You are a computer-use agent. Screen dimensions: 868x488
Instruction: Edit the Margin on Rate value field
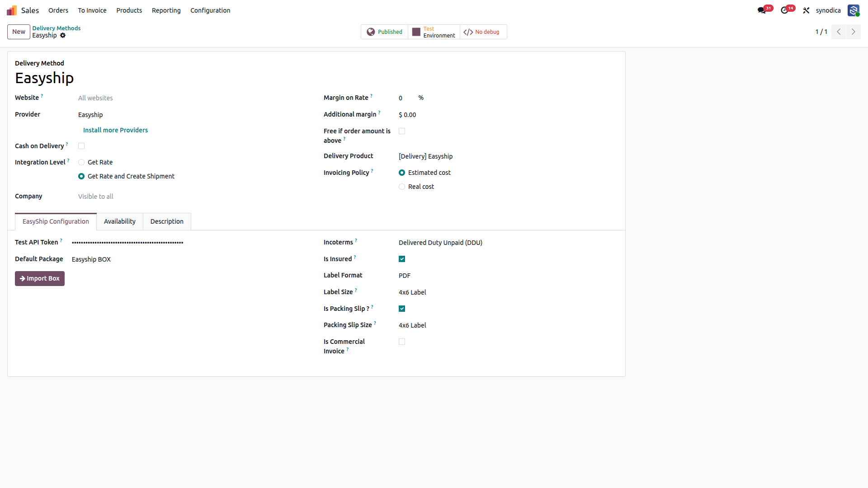(406, 98)
